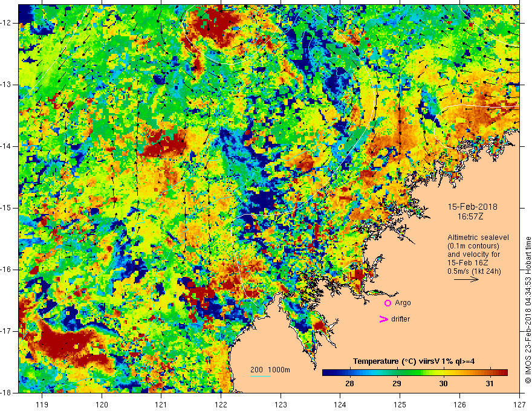Click the magenta drifter arrowhead legend marker

tap(383, 319)
